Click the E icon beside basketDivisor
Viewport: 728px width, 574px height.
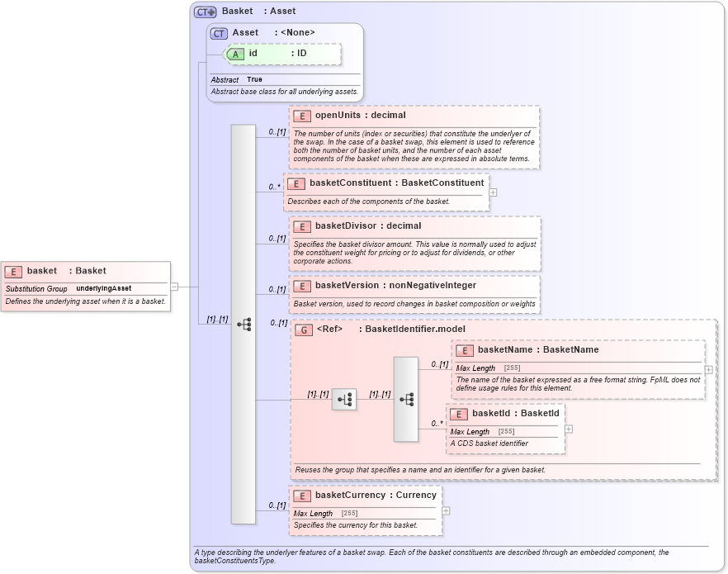click(x=302, y=226)
